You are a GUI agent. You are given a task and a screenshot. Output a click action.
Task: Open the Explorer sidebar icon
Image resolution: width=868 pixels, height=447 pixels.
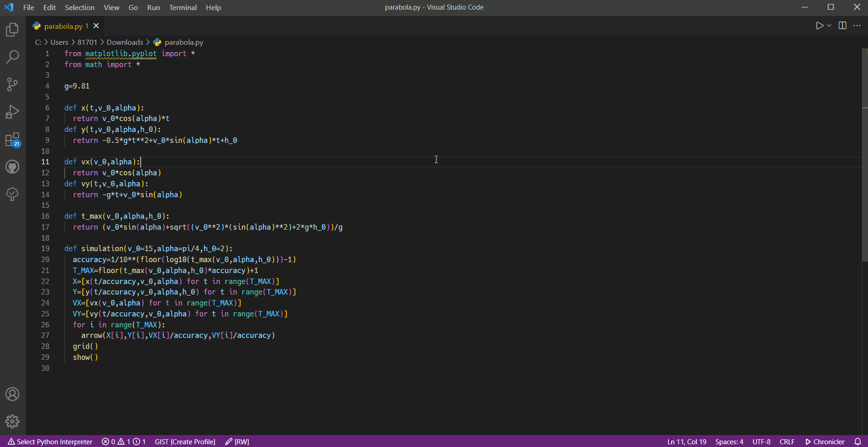(12, 29)
